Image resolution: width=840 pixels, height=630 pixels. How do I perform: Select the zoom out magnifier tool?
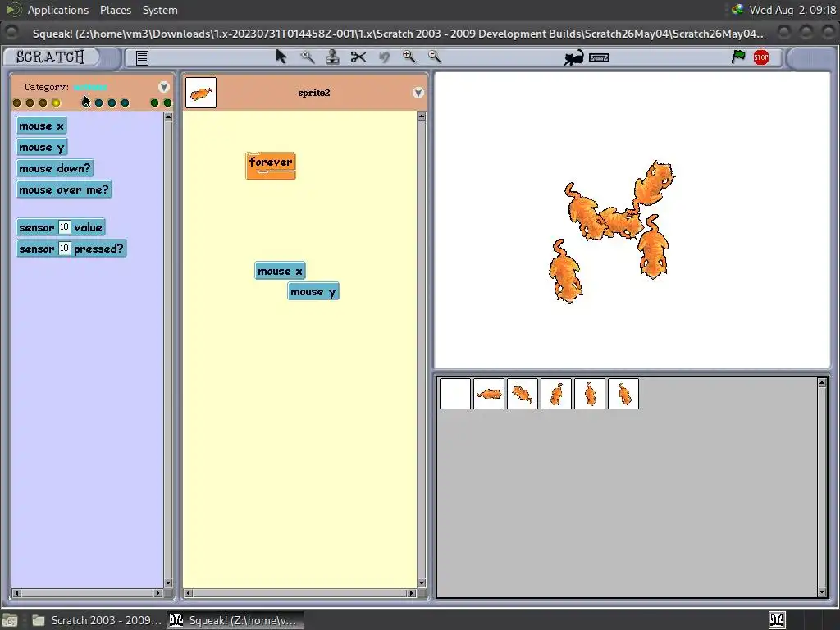point(435,57)
